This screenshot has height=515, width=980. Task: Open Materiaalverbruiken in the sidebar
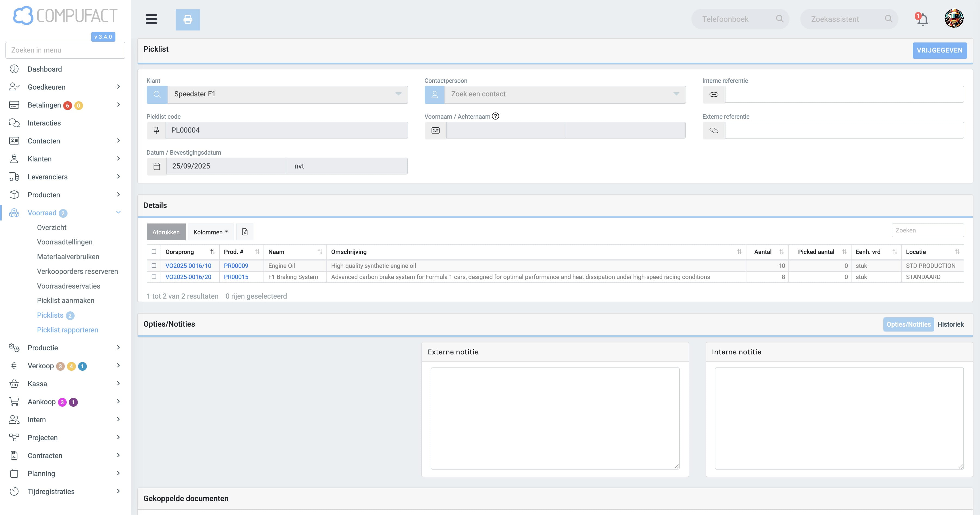(x=68, y=257)
